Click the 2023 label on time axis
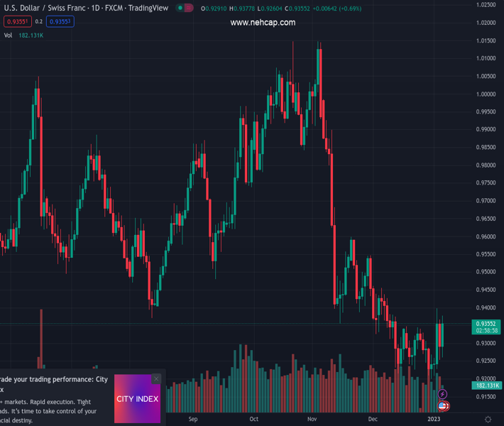This screenshot has width=504, height=426. [433, 420]
